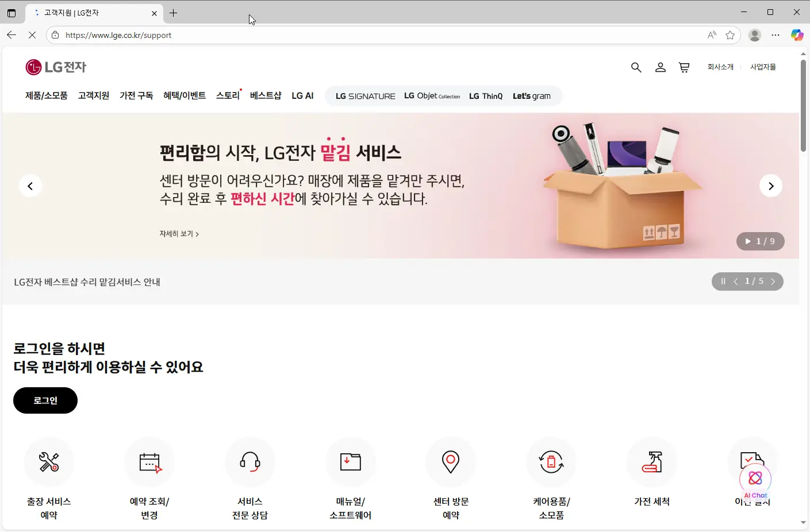Show next banner slide arrow
Screen dimensions: 810x532
[771, 186]
